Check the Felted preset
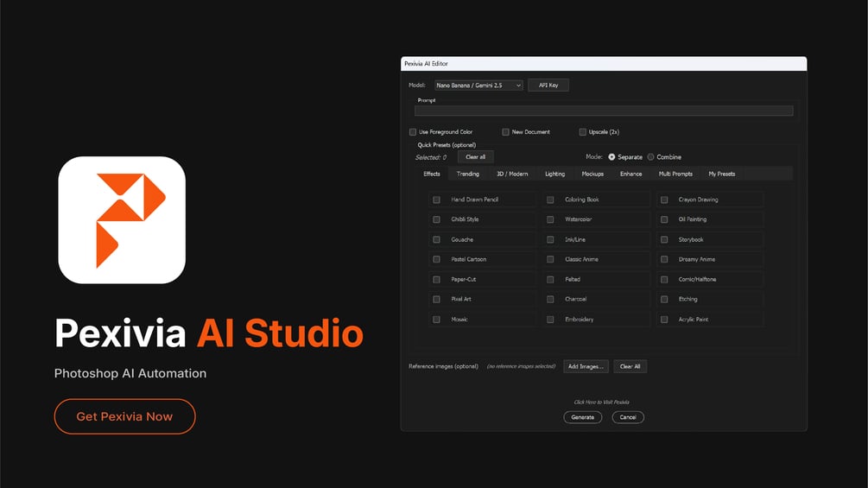The image size is (868, 488). pos(550,279)
